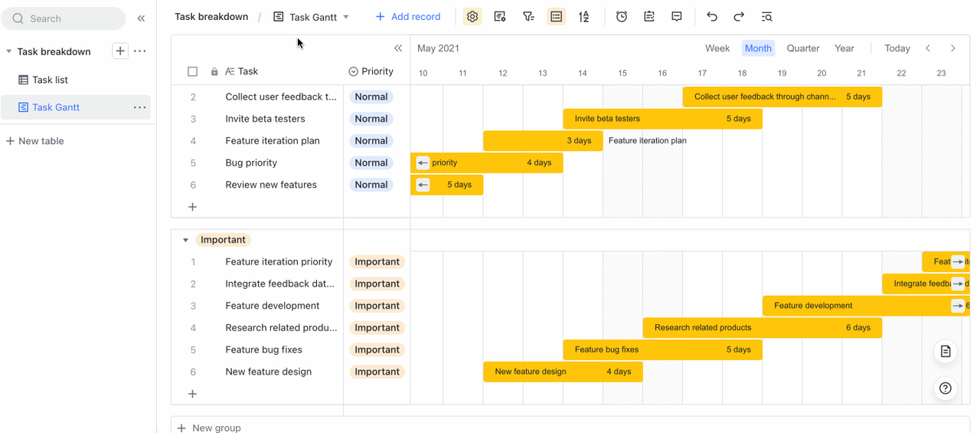The image size is (980, 433).
Task: Click the filter icon in toolbar
Action: (528, 17)
